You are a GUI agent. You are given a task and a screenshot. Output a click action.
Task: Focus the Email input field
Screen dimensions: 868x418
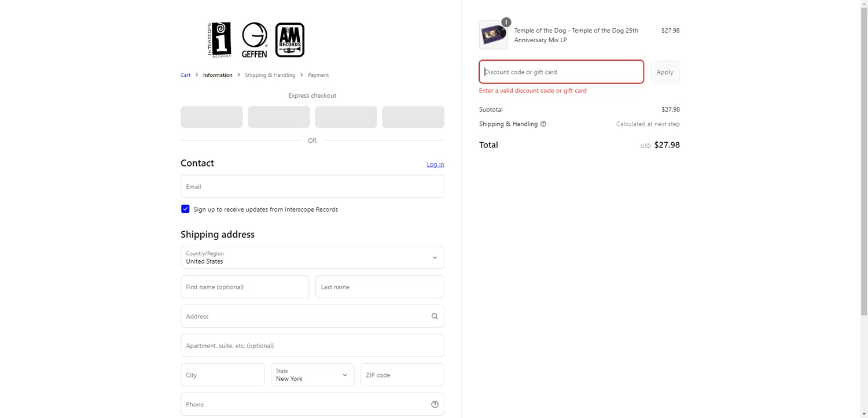click(312, 187)
